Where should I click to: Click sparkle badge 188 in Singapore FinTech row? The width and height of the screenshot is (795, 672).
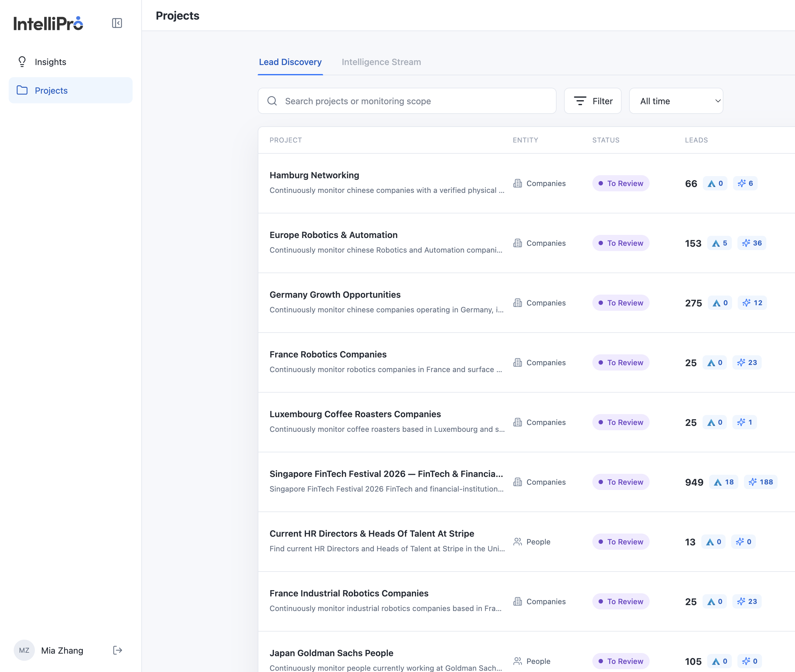point(760,482)
